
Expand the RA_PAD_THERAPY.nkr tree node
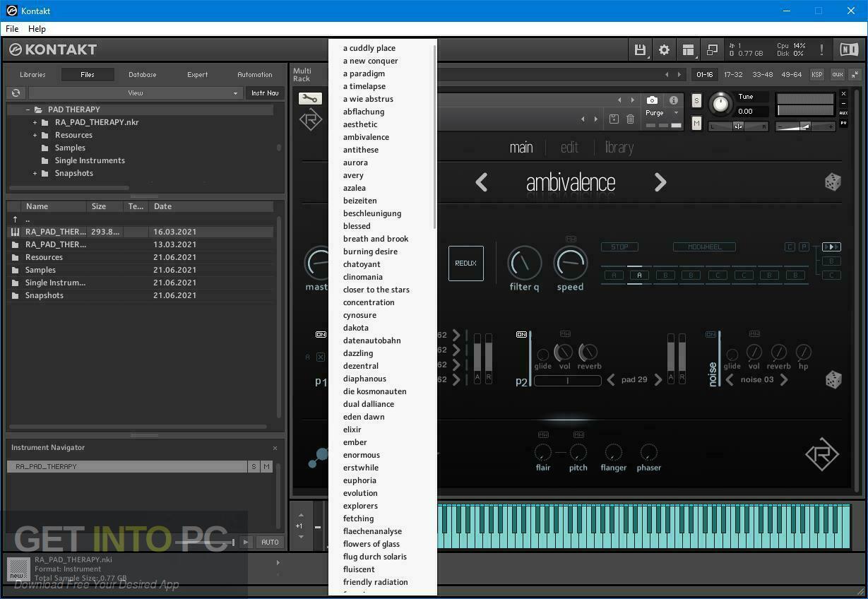[35, 122]
